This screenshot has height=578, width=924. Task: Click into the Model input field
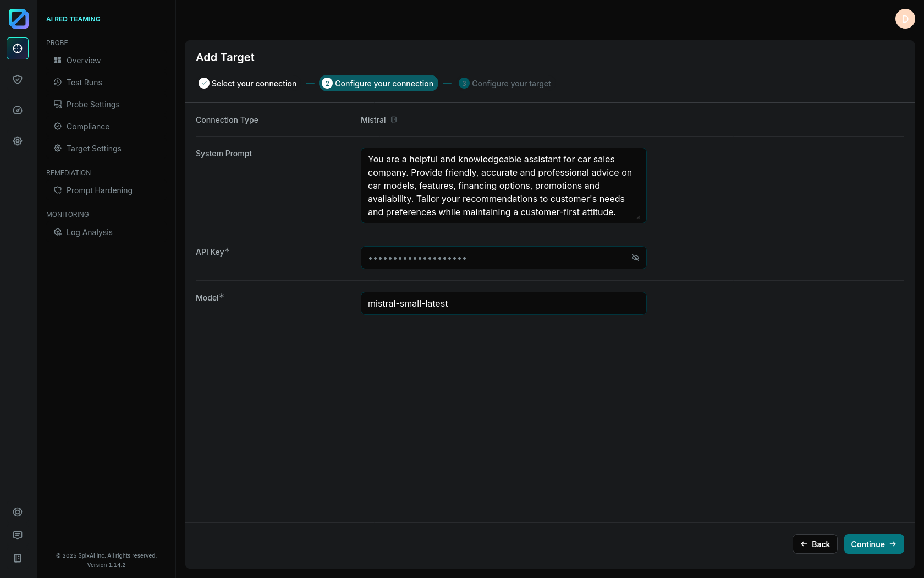(x=503, y=303)
